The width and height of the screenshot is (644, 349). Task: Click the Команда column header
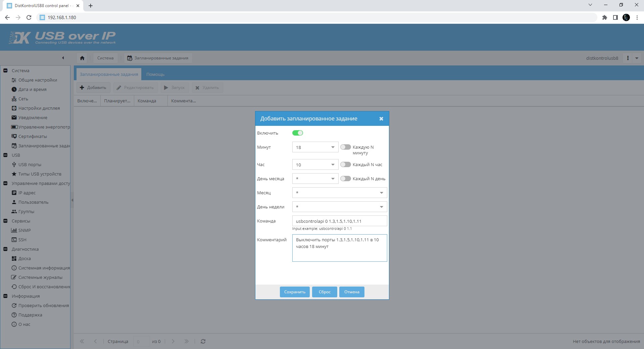tap(151, 101)
